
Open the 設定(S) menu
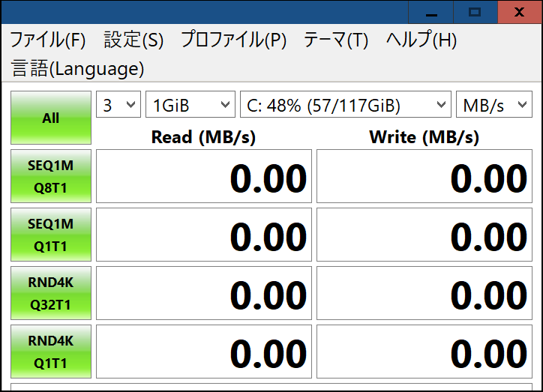tap(133, 40)
